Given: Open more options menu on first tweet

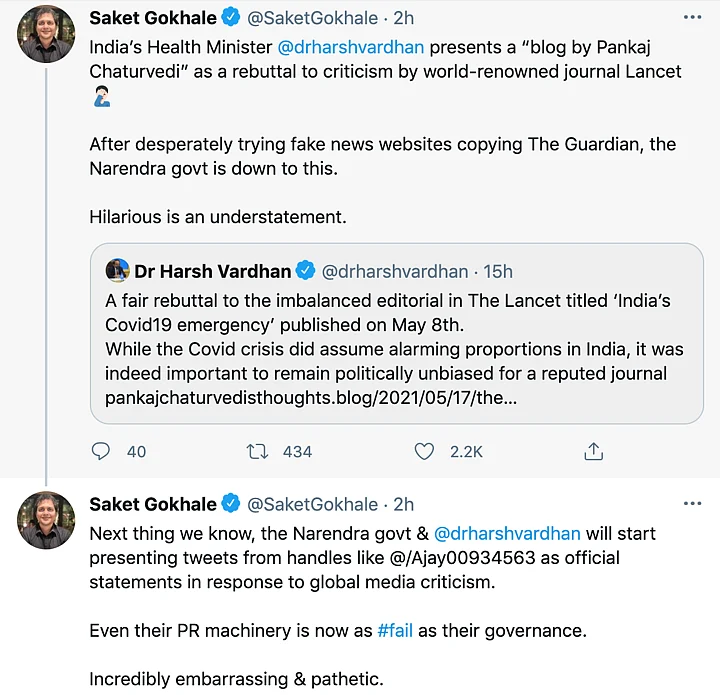Looking at the screenshot, I should [691, 18].
